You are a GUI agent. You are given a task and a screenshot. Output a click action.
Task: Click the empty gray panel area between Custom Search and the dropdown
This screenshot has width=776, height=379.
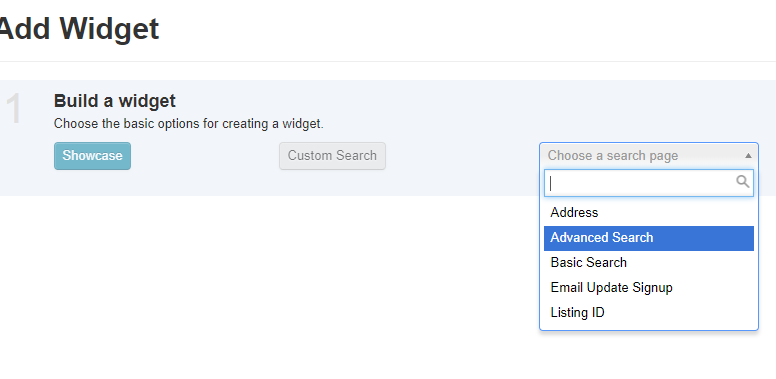tap(462, 156)
